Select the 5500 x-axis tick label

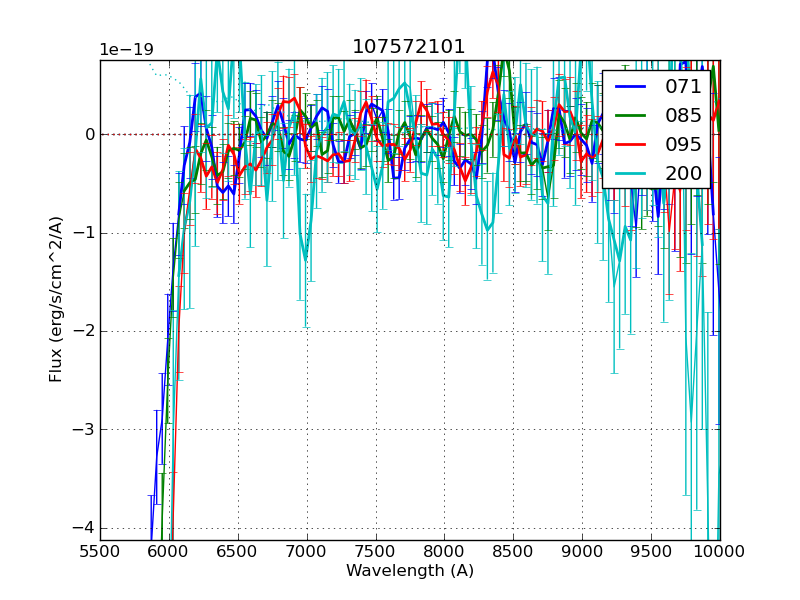tap(100, 551)
